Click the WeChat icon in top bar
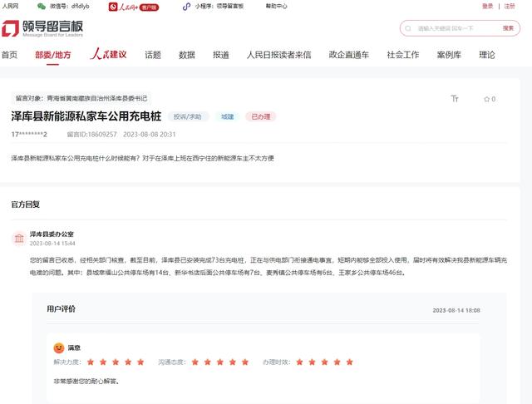The width and height of the screenshot is (532, 404). 54,6
